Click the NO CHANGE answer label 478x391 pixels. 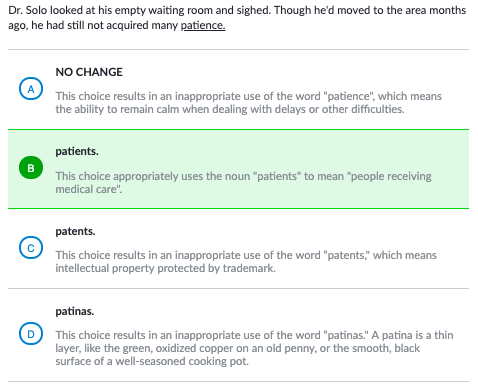point(89,72)
